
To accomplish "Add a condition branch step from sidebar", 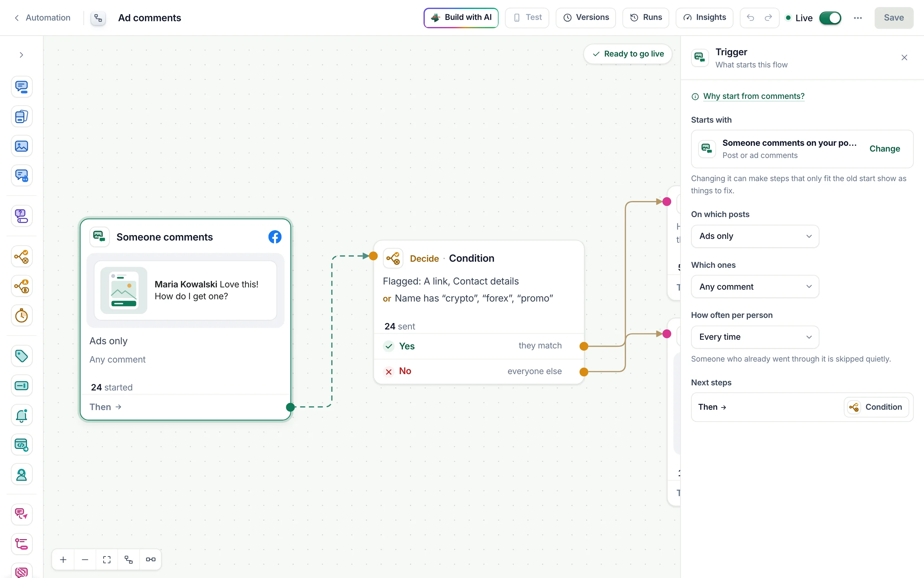I will (x=21, y=257).
